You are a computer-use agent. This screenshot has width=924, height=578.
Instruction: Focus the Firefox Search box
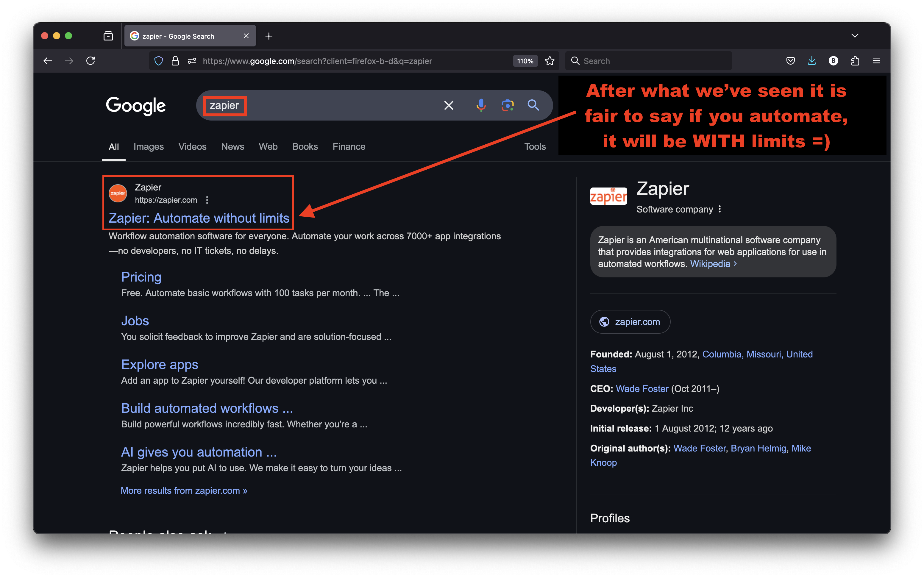point(648,61)
